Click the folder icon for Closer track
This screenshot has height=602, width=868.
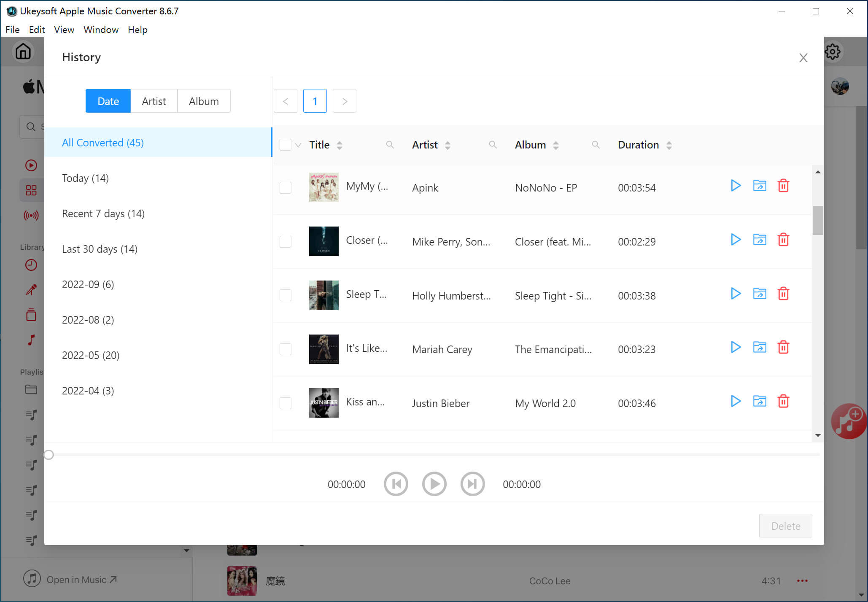760,240
